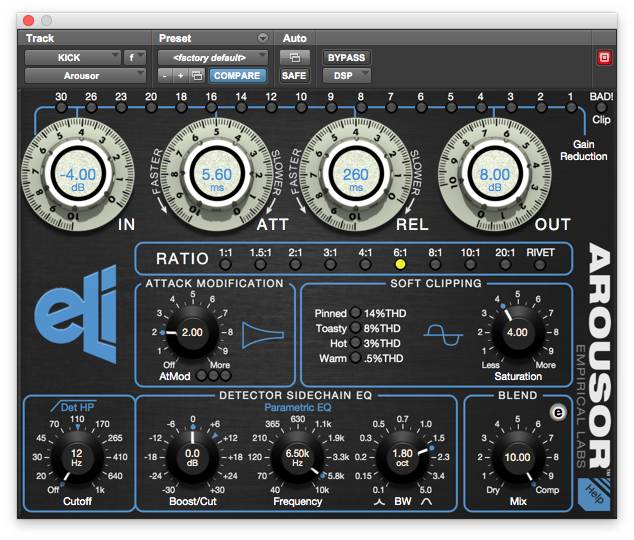
Task: Click the AROUSOR Empirical Labs logo
Action: click(x=594, y=358)
